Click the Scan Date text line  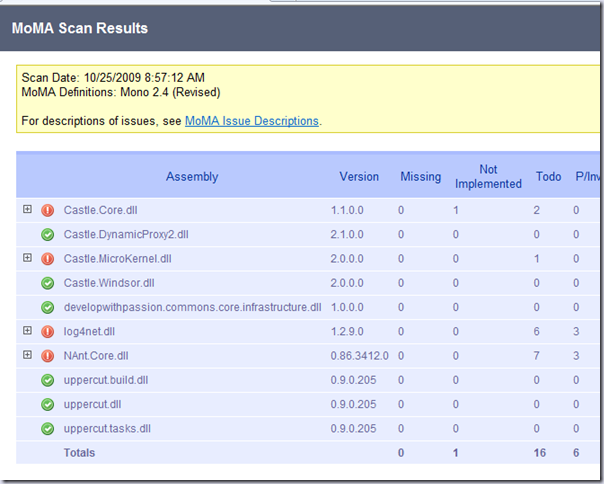coord(113,78)
